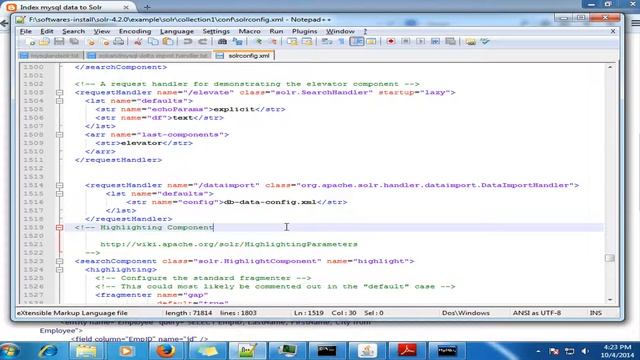This screenshot has width=640, height=360.
Task: Open the Settings menu
Action: [x=216, y=31]
